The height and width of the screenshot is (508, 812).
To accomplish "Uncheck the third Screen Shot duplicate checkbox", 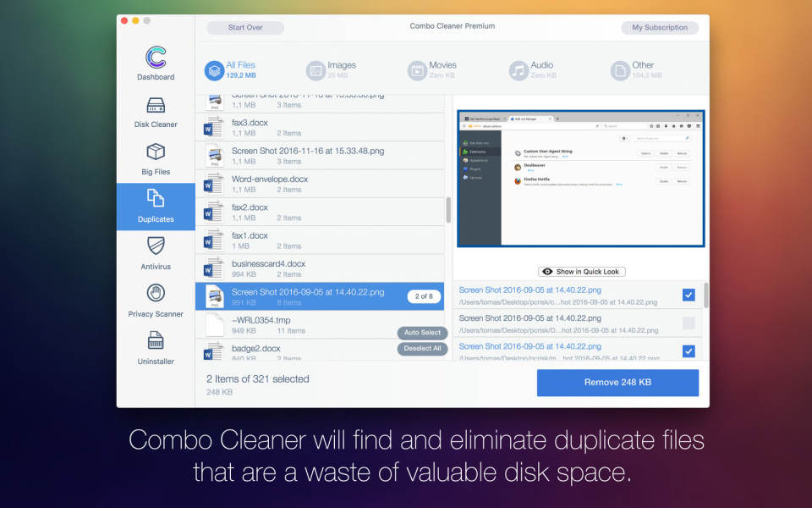I will [689, 351].
